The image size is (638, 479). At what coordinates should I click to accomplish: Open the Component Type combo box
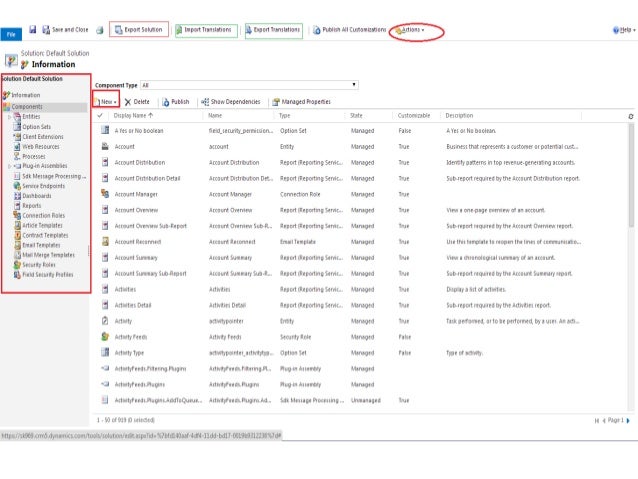(249, 85)
